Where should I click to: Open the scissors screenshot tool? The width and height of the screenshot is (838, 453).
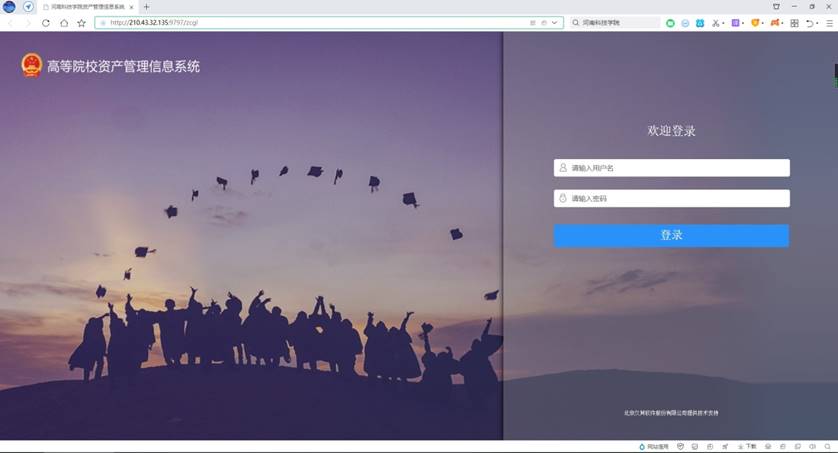coord(716,23)
